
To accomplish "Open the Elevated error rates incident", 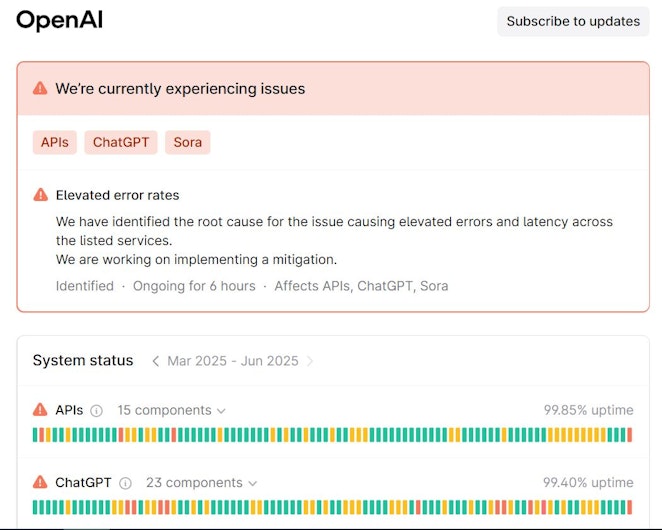I will tap(117, 195).
